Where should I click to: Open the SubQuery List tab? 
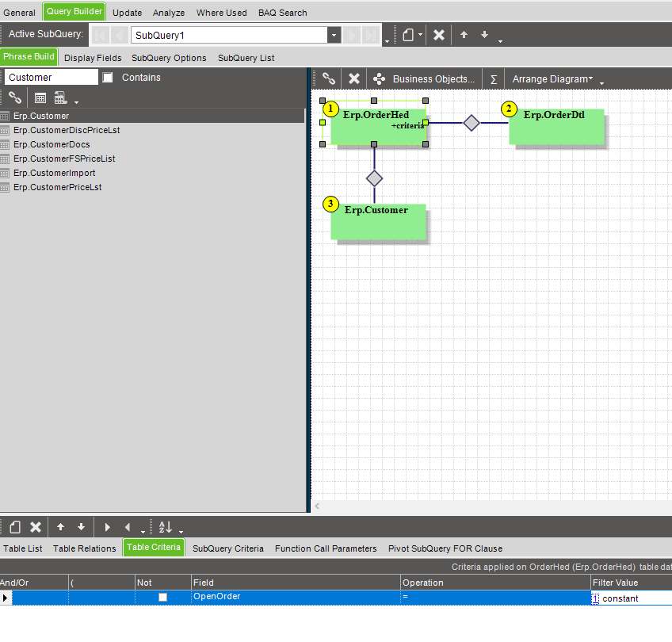coord(246,58)
